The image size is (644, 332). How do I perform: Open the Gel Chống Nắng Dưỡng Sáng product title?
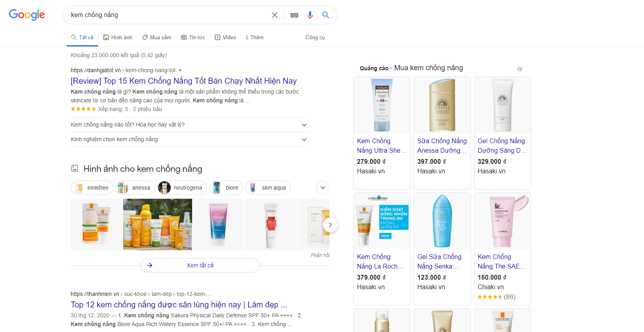click(502, 146)
